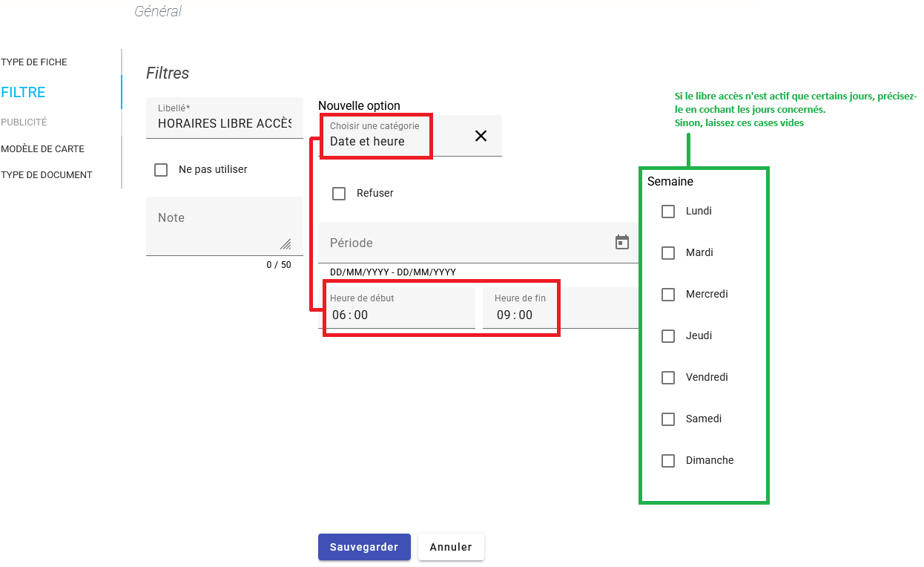The height and width of the screenshot is (567, 924).
Task: Open the Période calendar picker icon
Action: pyautogui.click(x=622, y=242)
